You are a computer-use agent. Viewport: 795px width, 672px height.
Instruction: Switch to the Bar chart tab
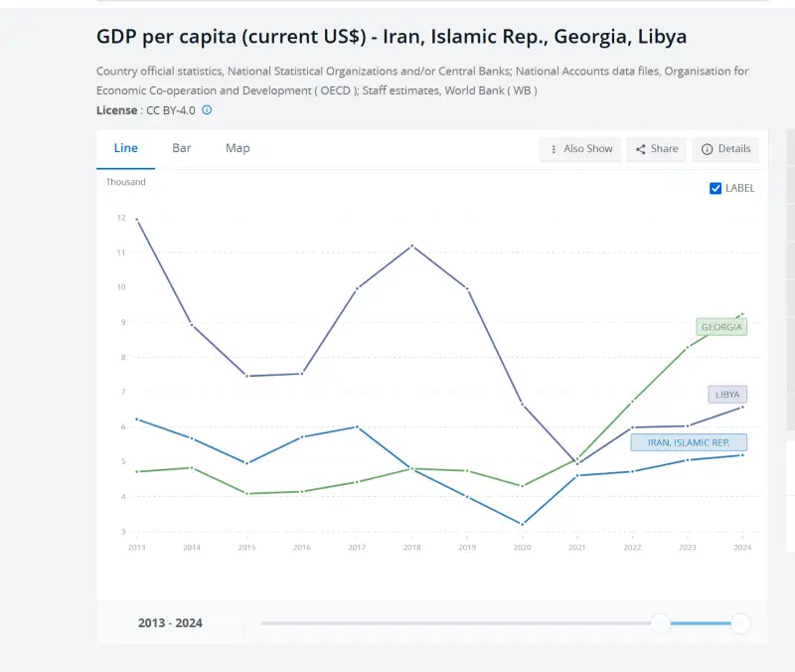(x=182, y=148)
